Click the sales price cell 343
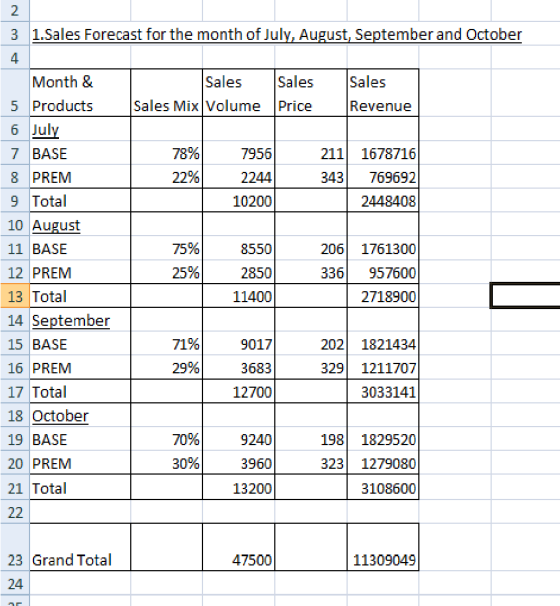 pos(311,177)
